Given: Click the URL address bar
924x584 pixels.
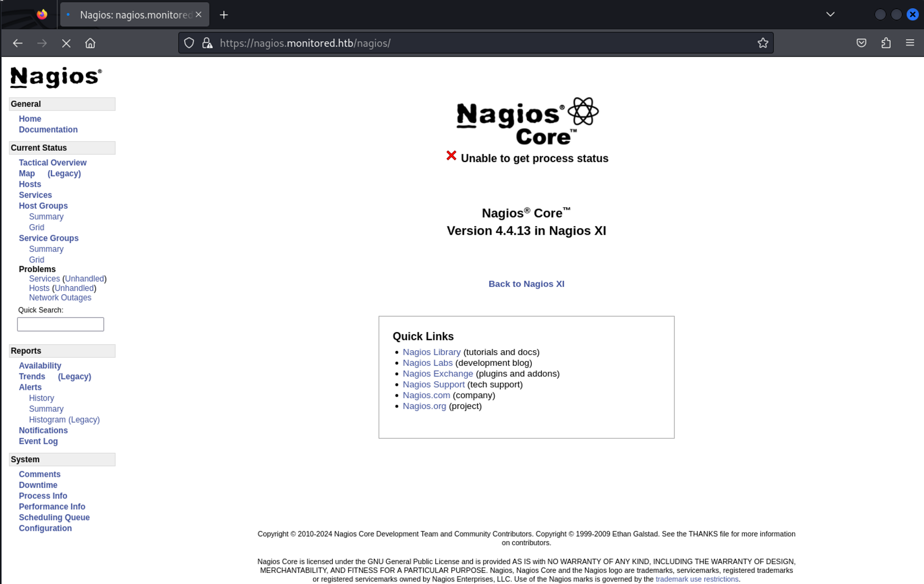Looking at the screenshot, I should click(480, 43).
